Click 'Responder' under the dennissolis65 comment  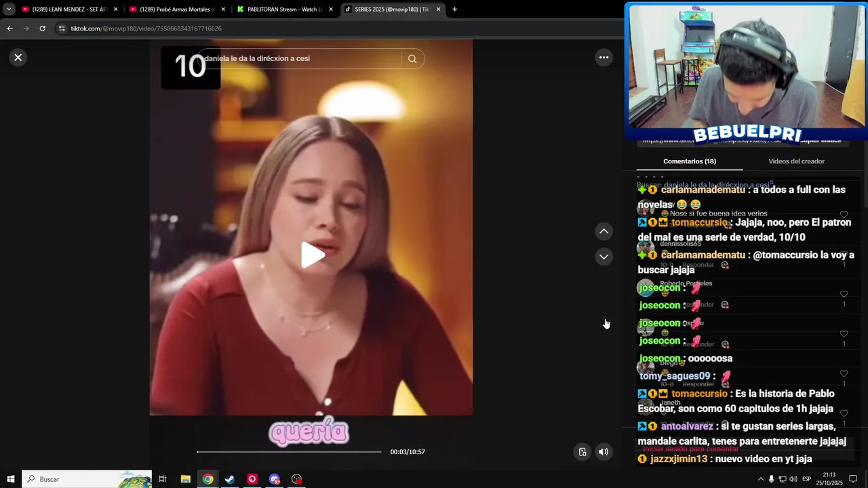tap(698, 265)
